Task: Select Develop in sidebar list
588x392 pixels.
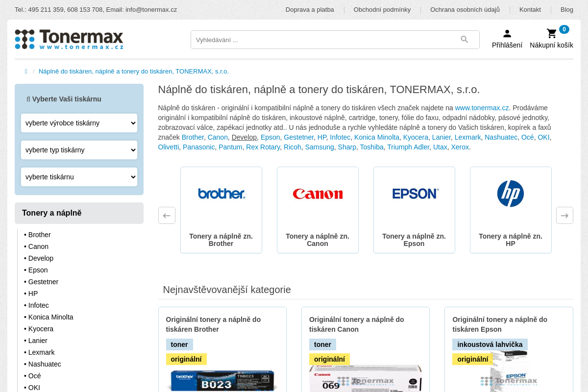Action: (41, 258)
